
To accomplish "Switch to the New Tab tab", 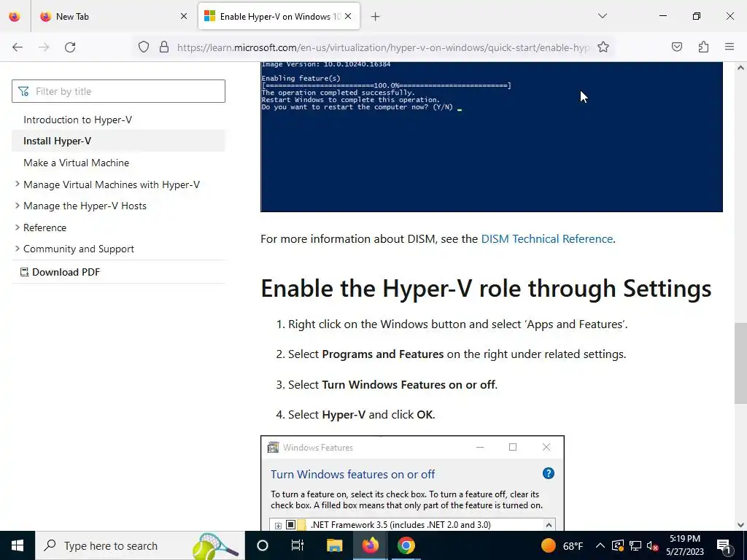I will click(115, 16).
